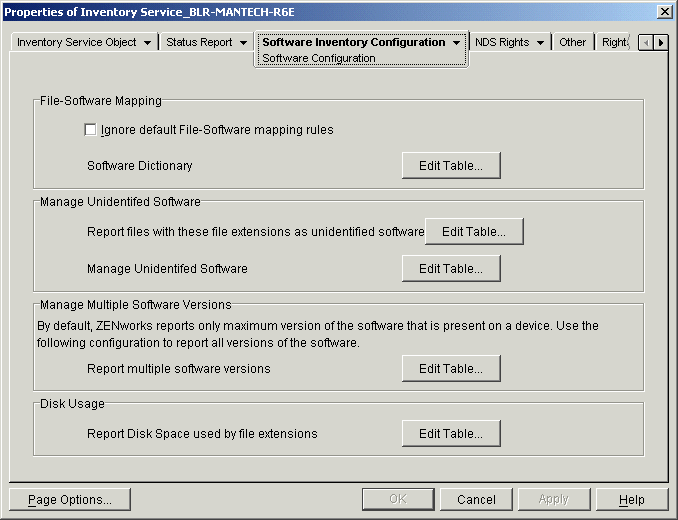Enable Ignore default File-Software mapping rules
Screen dimensions: 678x520
click(90, 130)
